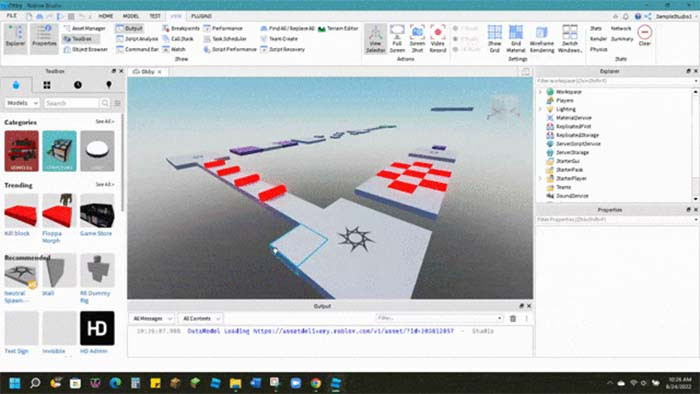Click See All next to Categories
This screenshot has width=700, height=394.
(105, 121)
